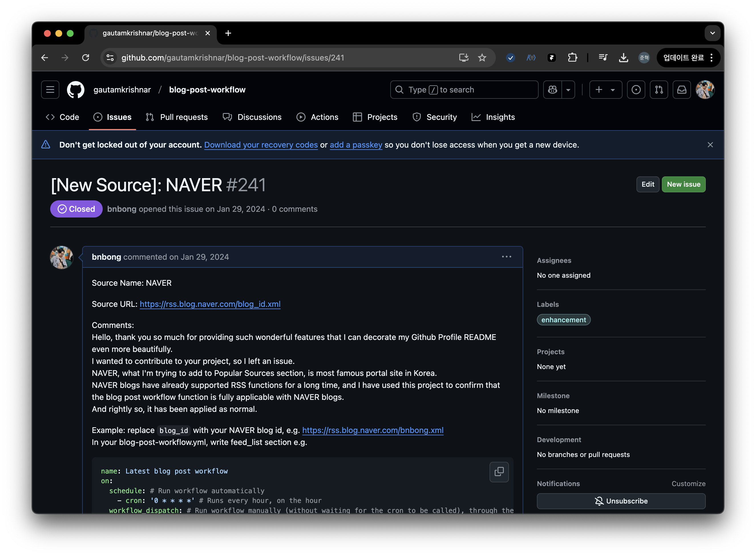Open the rss.blog.naver.com/blog_id.xml link

[210, 304]
